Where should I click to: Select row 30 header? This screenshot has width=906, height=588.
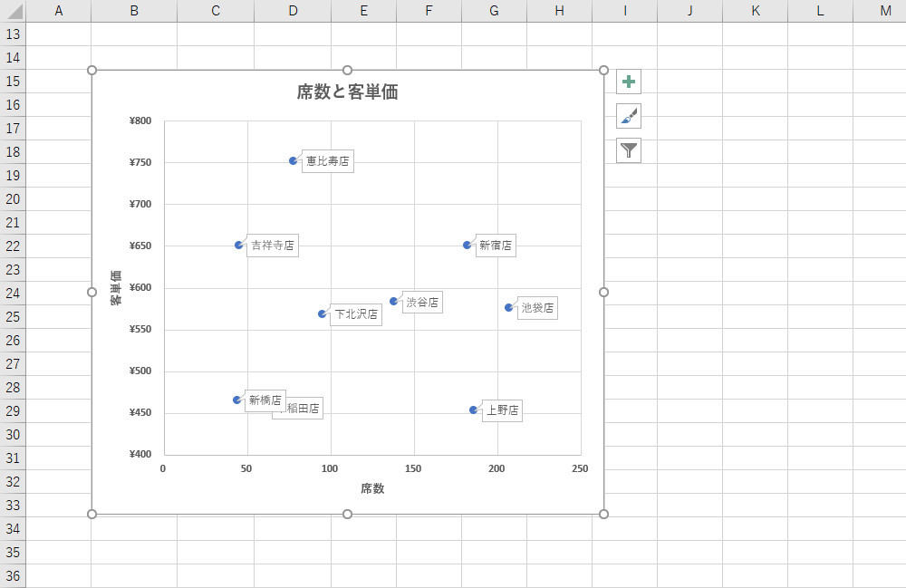point(13,434)
